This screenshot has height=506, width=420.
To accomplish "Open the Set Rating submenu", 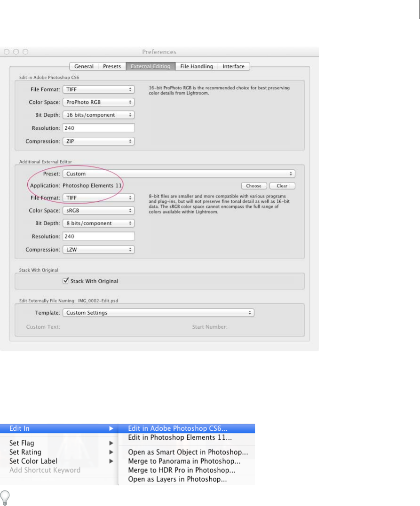I will coord(59,452).
